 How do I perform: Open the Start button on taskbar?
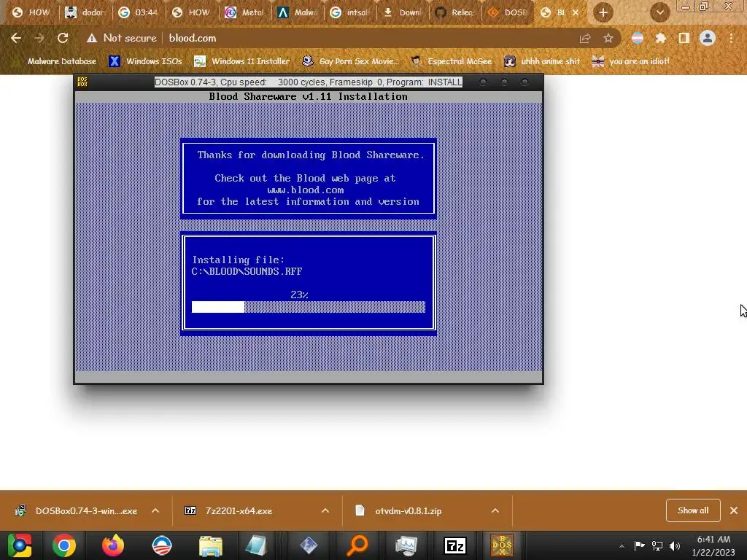(19, 545)
